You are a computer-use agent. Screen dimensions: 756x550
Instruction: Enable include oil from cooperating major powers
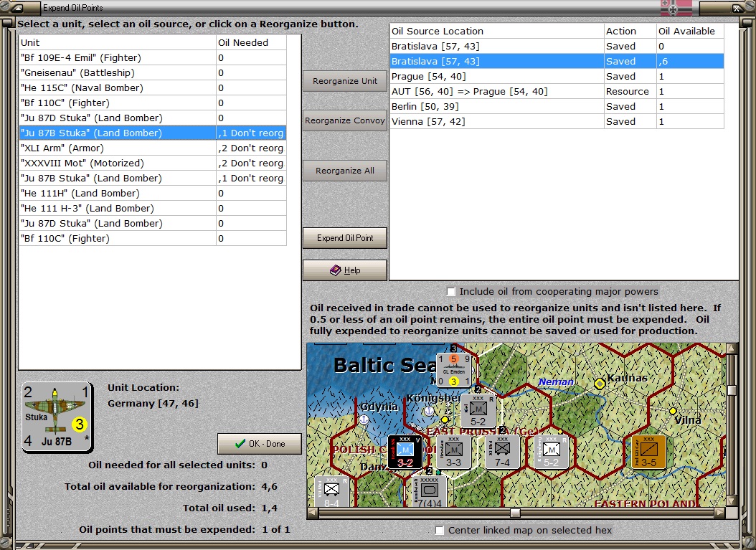(451, 292)
